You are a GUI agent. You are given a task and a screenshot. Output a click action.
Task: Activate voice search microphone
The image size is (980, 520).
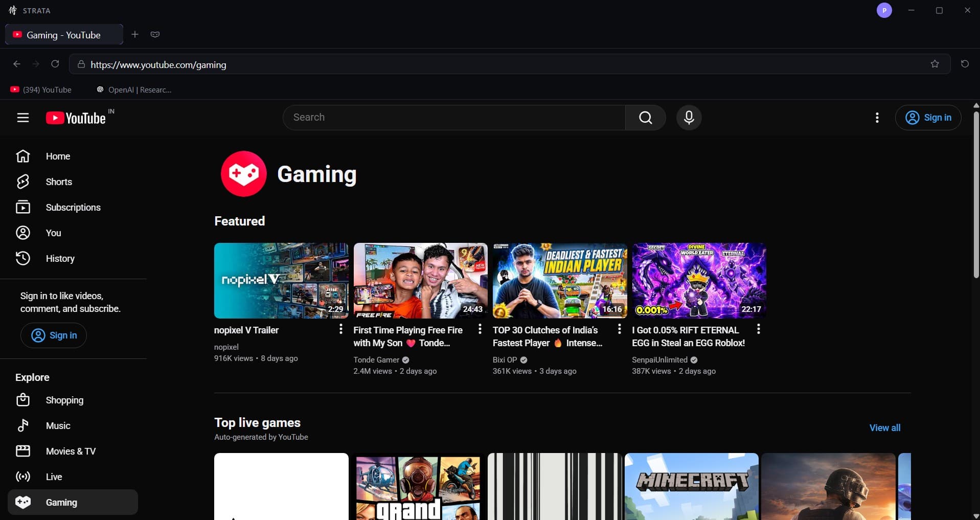(x=689, y=118)
